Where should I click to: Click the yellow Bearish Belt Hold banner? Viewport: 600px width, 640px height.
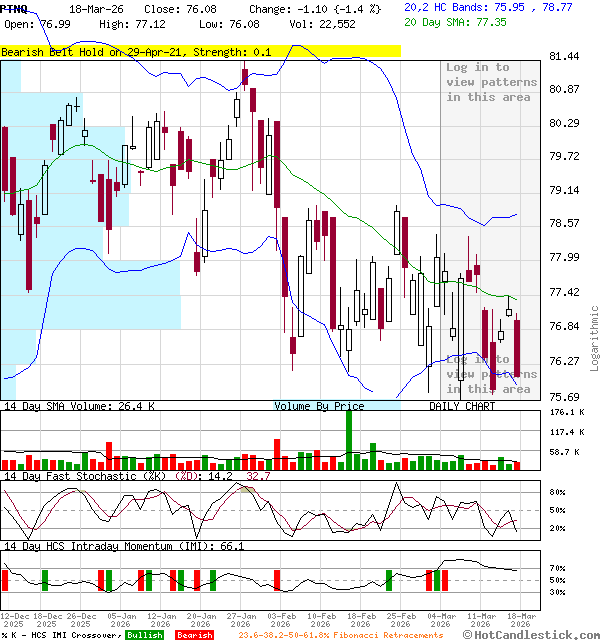[200, 51]
